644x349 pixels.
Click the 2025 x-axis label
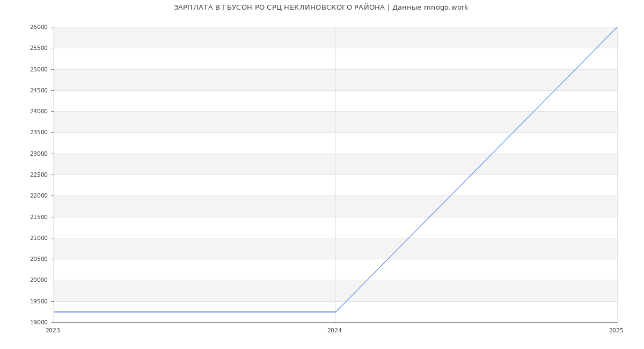616,331
